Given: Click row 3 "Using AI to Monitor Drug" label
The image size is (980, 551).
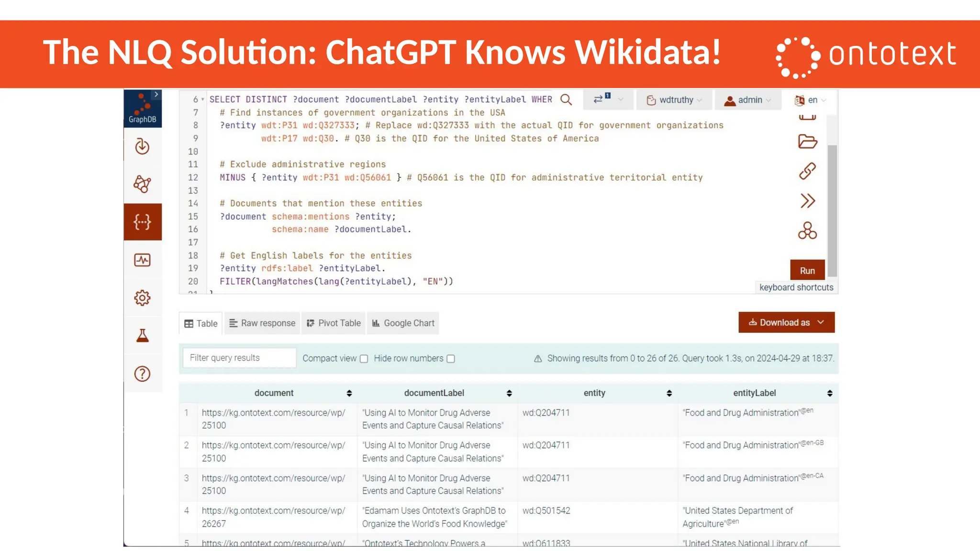Looking at the screenshot, I should click(433, 485).
